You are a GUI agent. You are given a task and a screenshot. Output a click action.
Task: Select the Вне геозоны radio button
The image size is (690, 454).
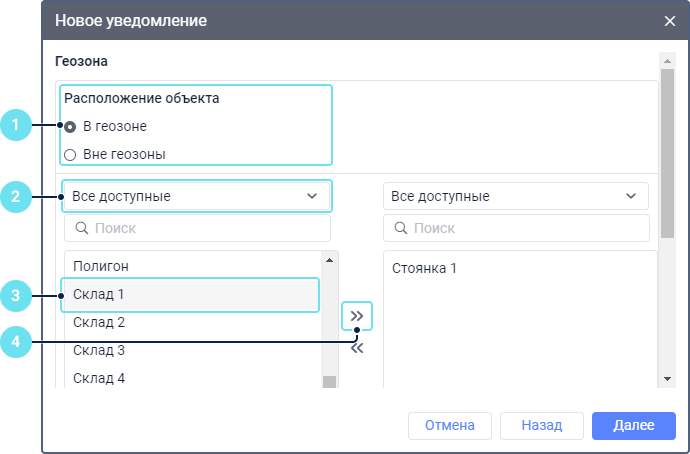coord(70,155)
